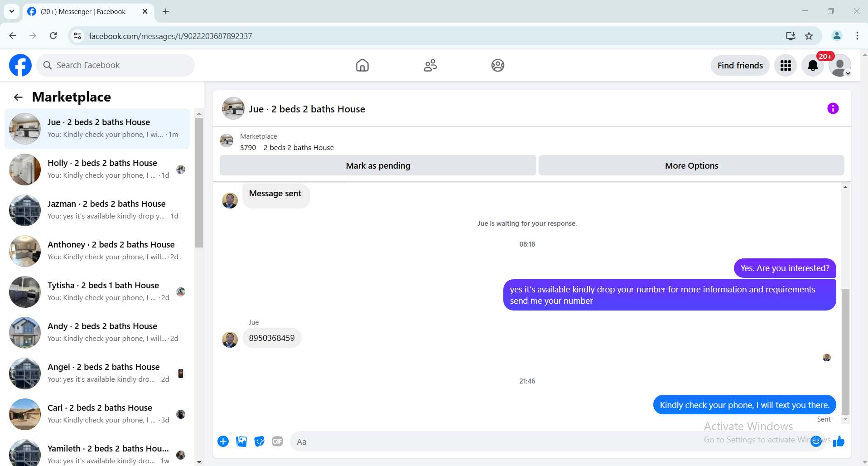Click the Marketplace heading

coord(72,97)
